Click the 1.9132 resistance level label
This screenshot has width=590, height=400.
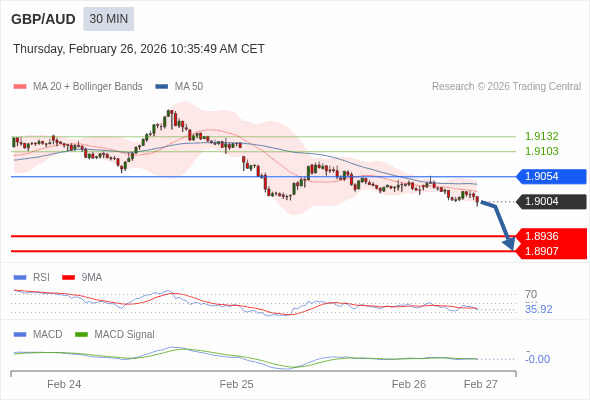[x=541, y=136]
